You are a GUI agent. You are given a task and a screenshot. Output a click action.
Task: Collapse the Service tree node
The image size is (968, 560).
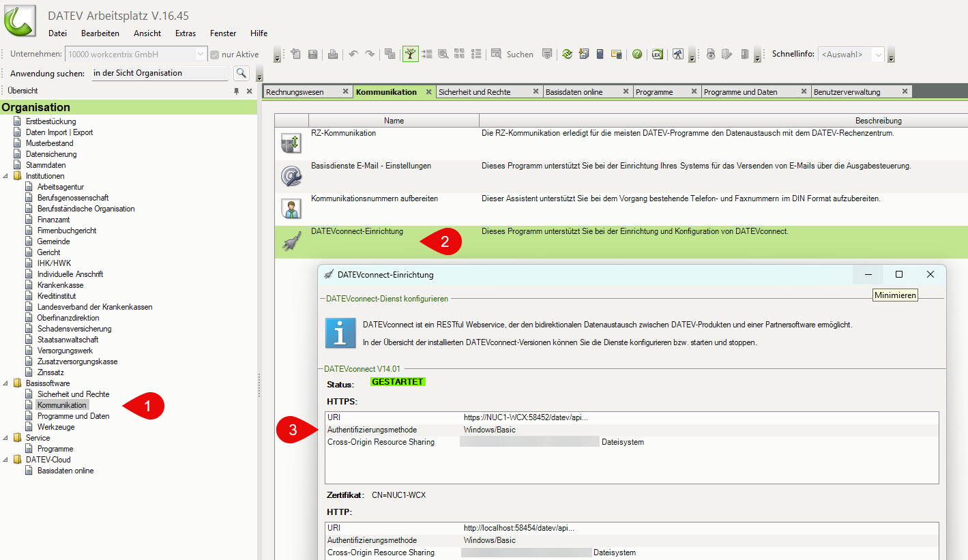pos(6,438)
